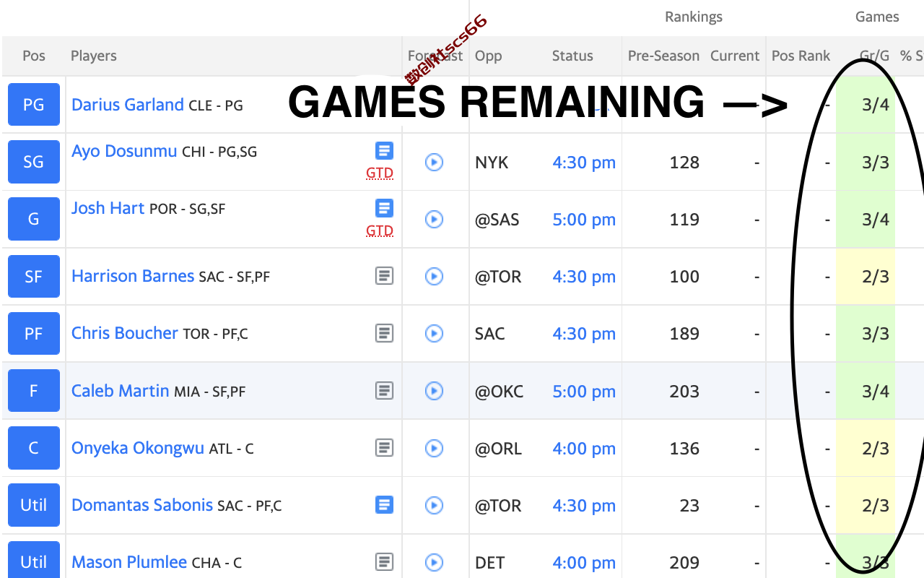Sort by the Current ranking column
The height and width of the screenshot is (578, 924).
click(735, 56)
